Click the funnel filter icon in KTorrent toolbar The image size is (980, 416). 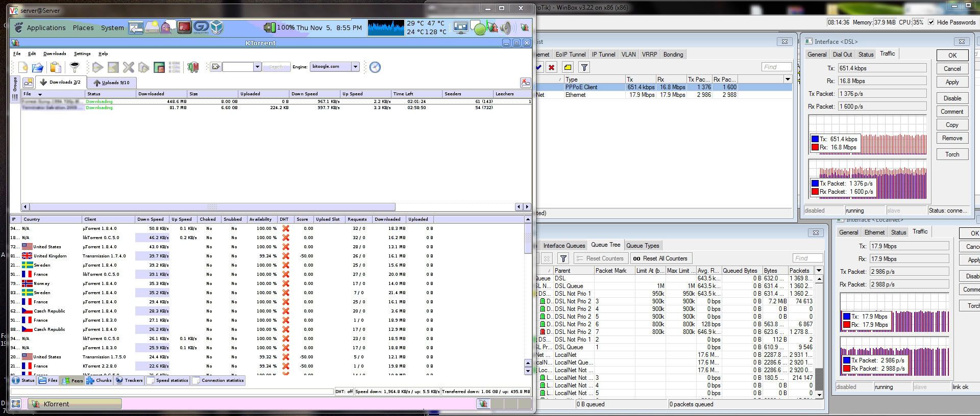(75, 67)
